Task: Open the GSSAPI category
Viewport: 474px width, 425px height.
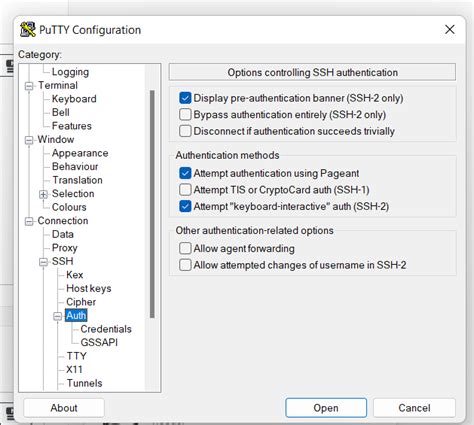Action: (99, 343)
